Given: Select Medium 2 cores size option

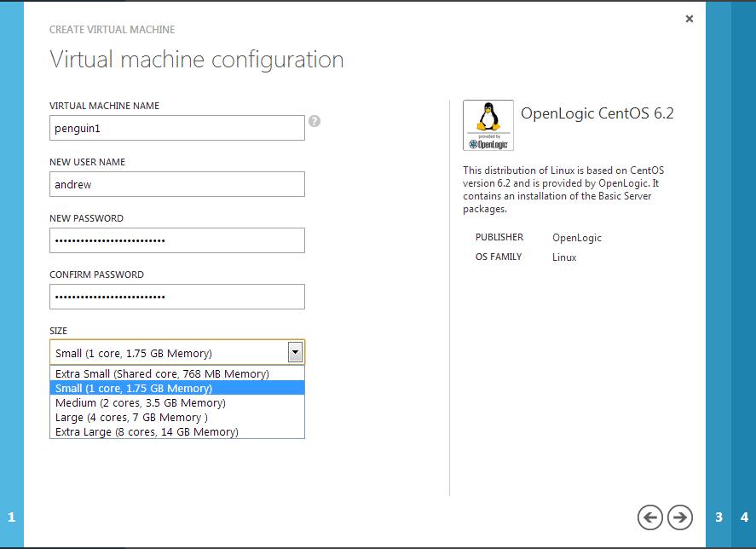Looking at the screenshot, I should tap(140, 402).
